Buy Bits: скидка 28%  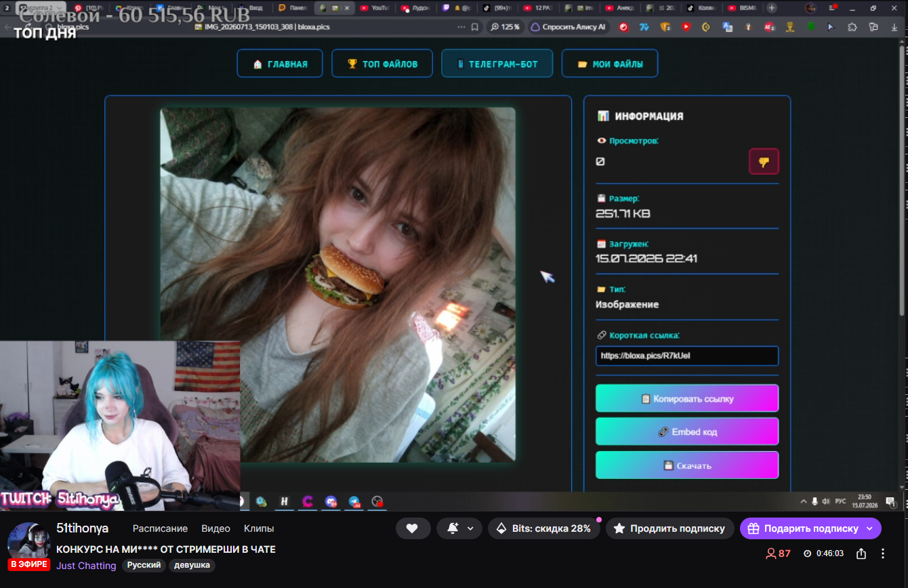coord(544,528)
